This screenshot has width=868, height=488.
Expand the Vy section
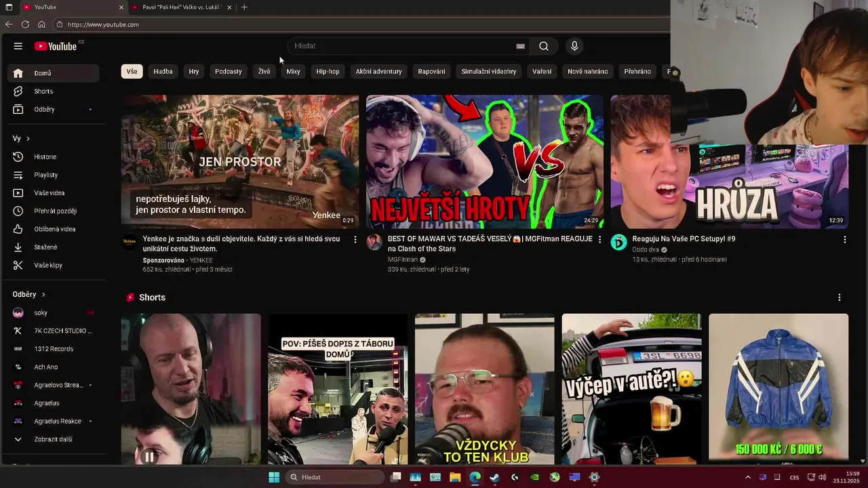21,138
